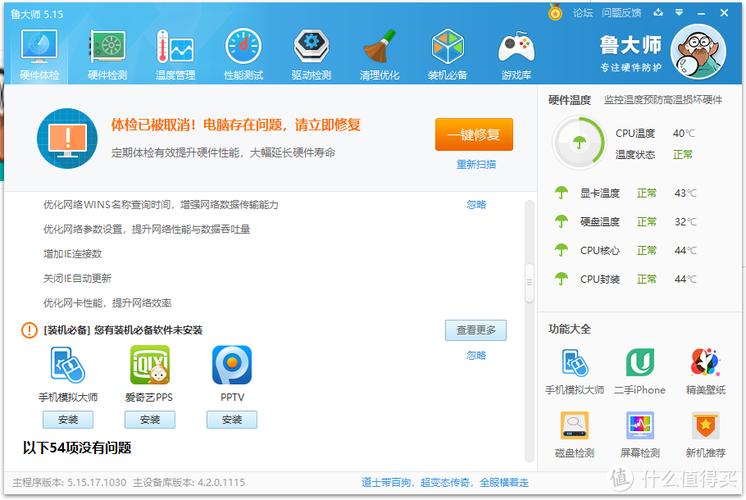Screen dimensions: 746x500
Task: Open the 温度管理 temperature management tab
Action: tap(175, 54)
